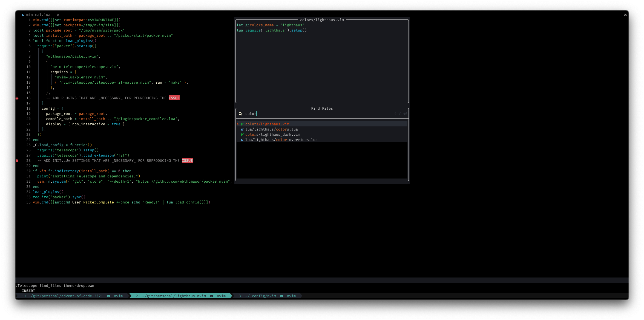Open the lua/lighthaus/colors.lua search result
Viewport: 644px width, 320px height.
(x=272, y=129)
